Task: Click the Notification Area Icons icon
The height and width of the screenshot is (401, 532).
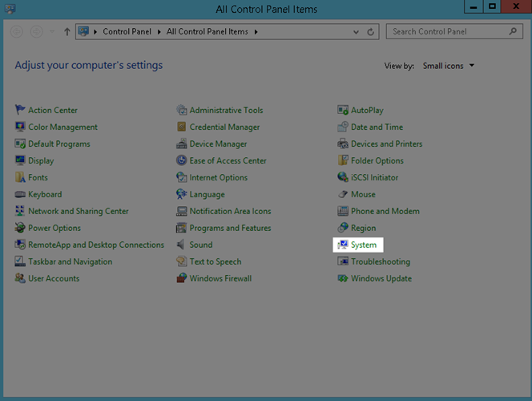Action: click(x=182, y=211)
